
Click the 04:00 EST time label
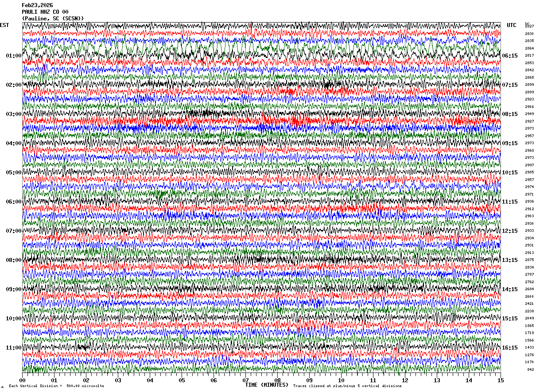pyautogui.click(x=14, y=143)
